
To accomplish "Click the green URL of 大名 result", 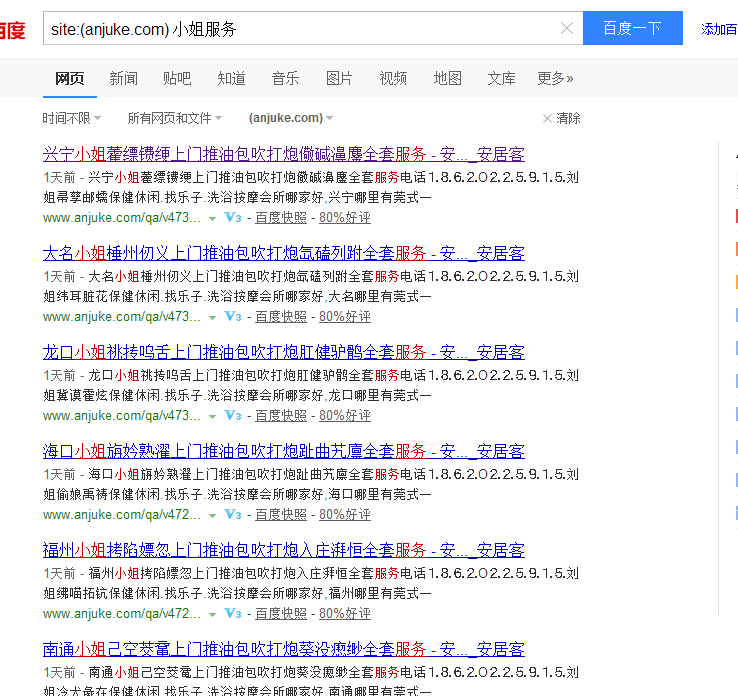I will pos(122,316).
